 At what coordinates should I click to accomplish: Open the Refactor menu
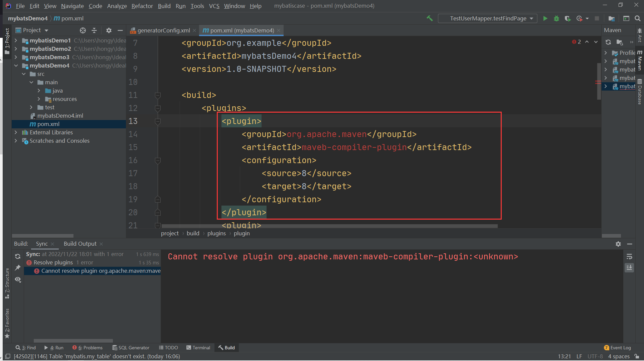coord(142,6)
